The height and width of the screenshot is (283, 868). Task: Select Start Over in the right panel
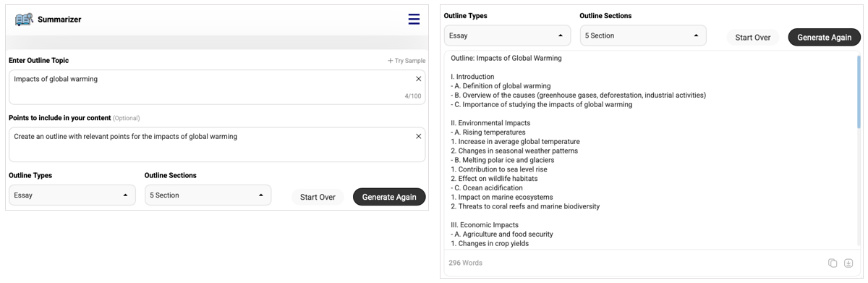[753, 37]
